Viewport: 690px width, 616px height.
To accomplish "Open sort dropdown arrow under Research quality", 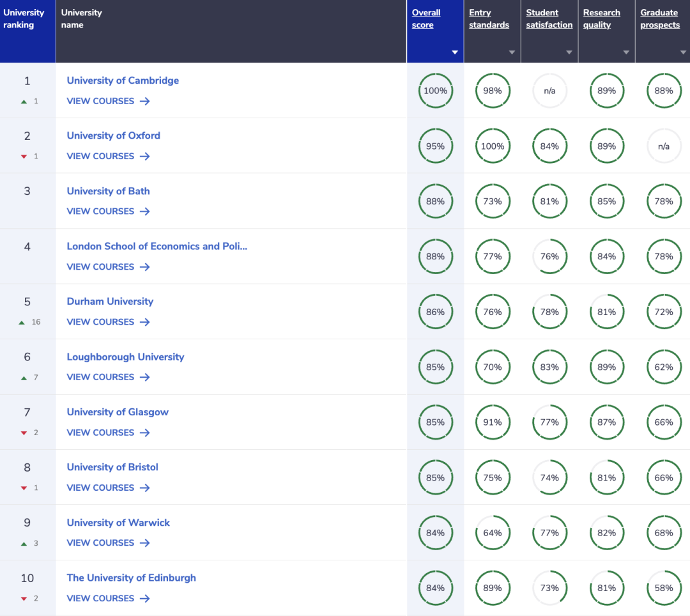I will [x=626, y=52].
